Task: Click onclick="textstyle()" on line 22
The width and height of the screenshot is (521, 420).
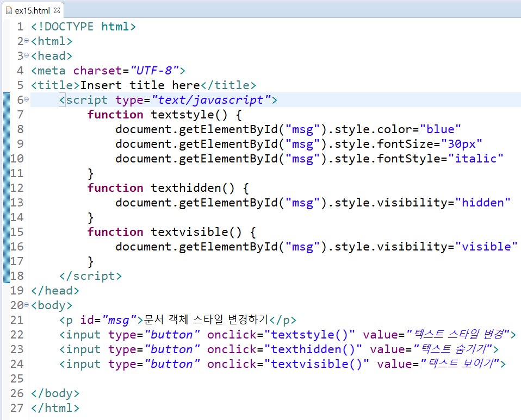Action: tap(281, 335)
